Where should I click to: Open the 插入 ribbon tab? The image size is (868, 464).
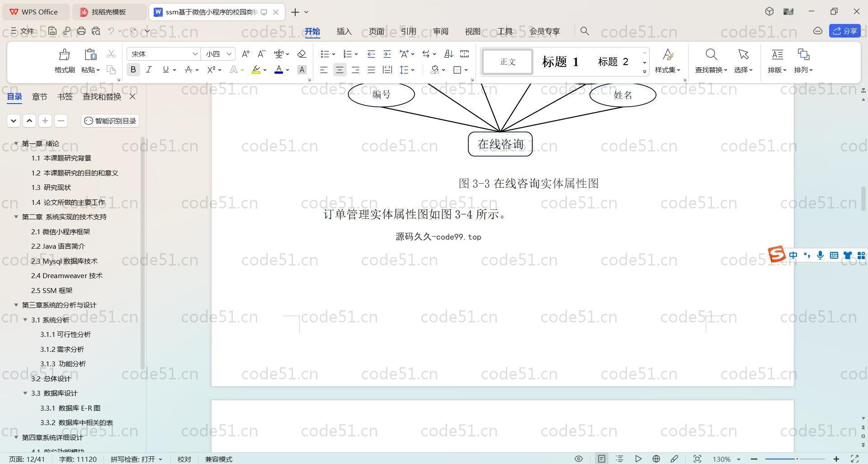click(x=344, y=31)
